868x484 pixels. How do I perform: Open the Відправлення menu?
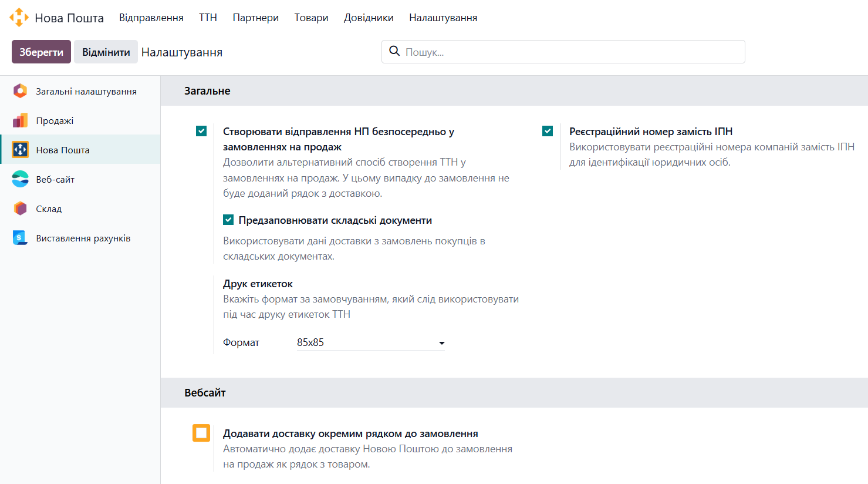click(151, 18)
